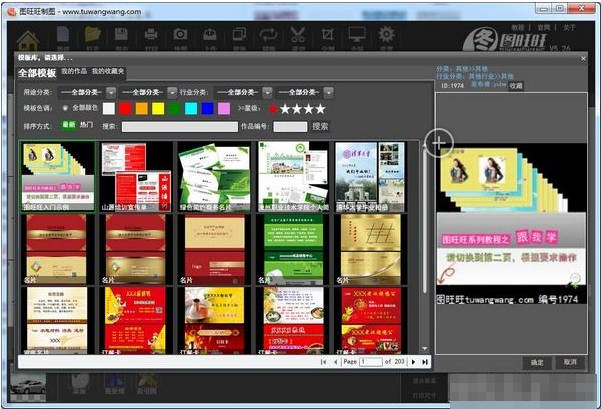Pick the yellow color swatch filter
Viewport: 601px width, 409px height.
(158, 108)
